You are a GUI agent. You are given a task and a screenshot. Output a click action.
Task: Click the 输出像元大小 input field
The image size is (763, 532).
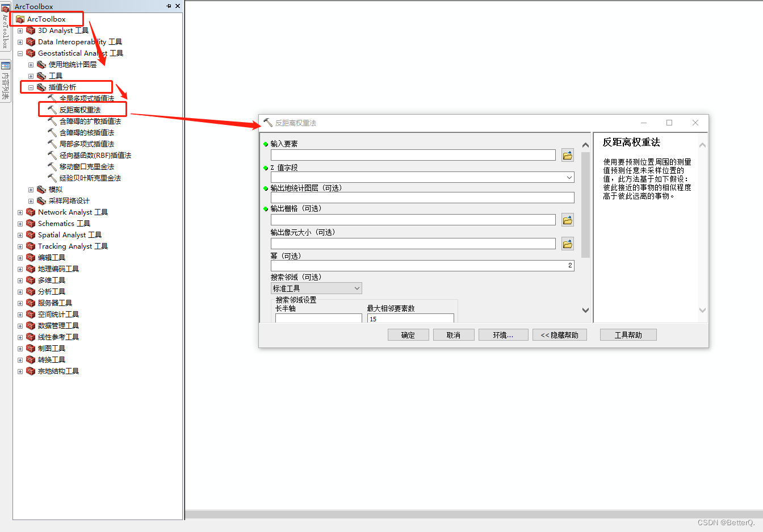[x=413, y=244]
